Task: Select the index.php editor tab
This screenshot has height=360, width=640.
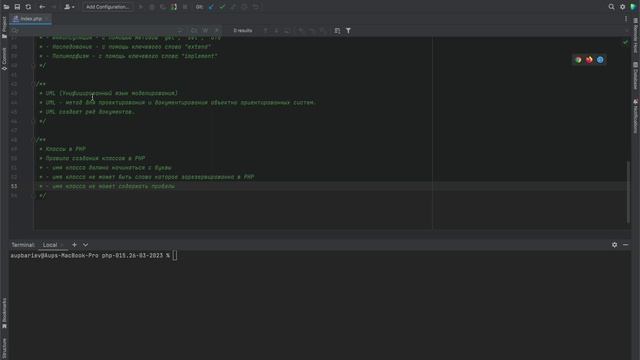Action: [x=31, y=19]
